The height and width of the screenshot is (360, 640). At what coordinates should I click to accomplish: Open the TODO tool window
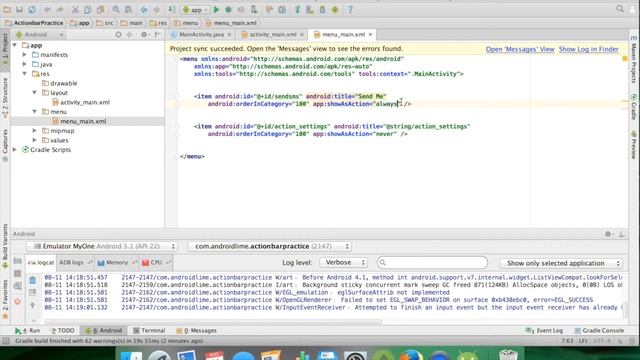[x=62, y=331]
